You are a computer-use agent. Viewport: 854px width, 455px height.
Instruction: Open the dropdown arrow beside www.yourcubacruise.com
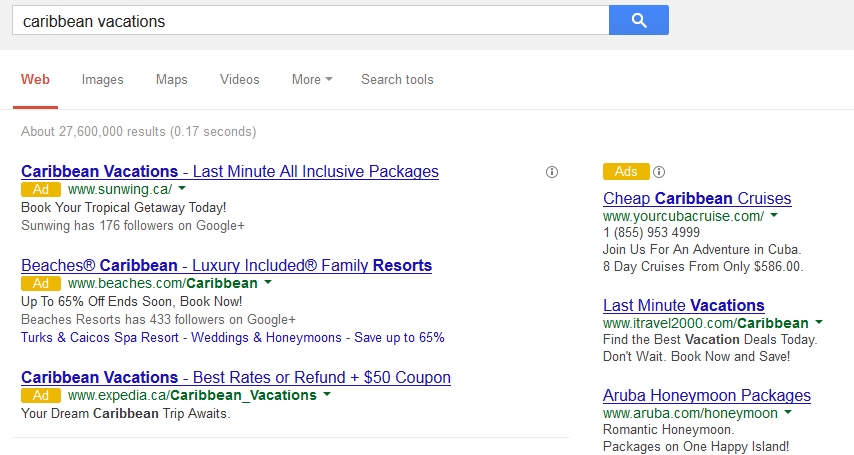774,216
